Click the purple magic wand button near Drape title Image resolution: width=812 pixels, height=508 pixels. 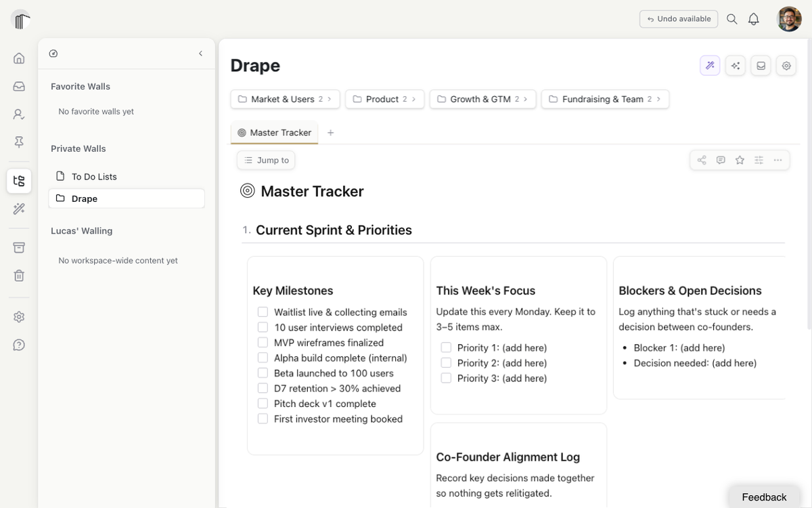[x=710, y=66]
